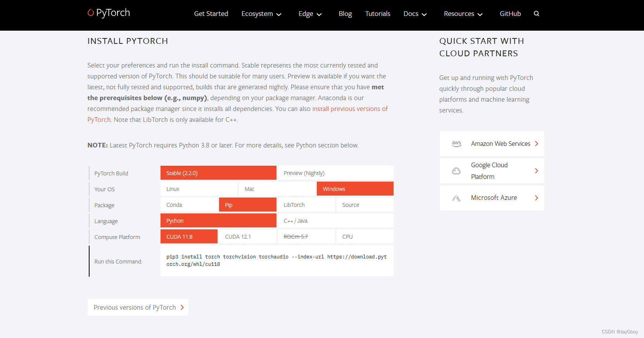Click the arrow next to Google Cloud Platform

coord(537,171)
